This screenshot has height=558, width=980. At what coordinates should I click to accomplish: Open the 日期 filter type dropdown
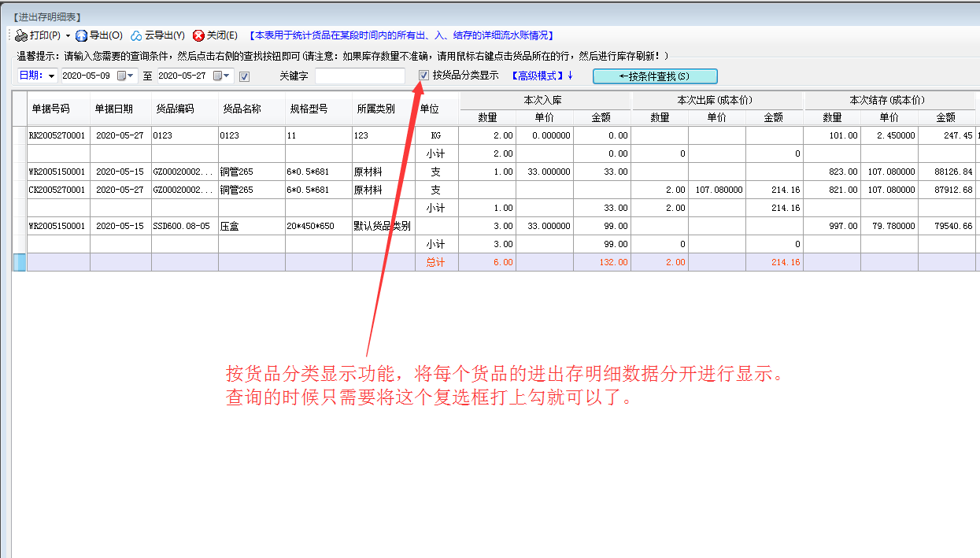point(50,75)
